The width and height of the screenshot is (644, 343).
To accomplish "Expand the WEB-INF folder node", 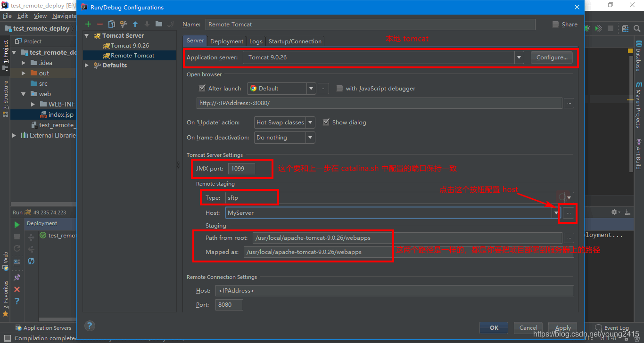I will (33, 104).
